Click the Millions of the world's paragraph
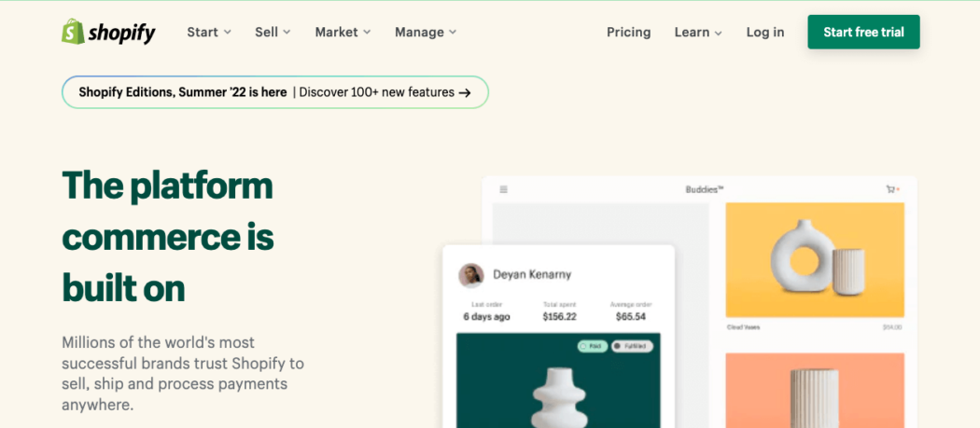This screenshot has height=428, width=980. [183, 374]
